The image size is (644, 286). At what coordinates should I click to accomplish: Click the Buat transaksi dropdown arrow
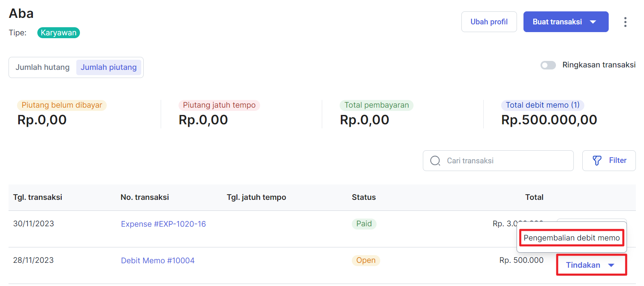coord(593,22)
